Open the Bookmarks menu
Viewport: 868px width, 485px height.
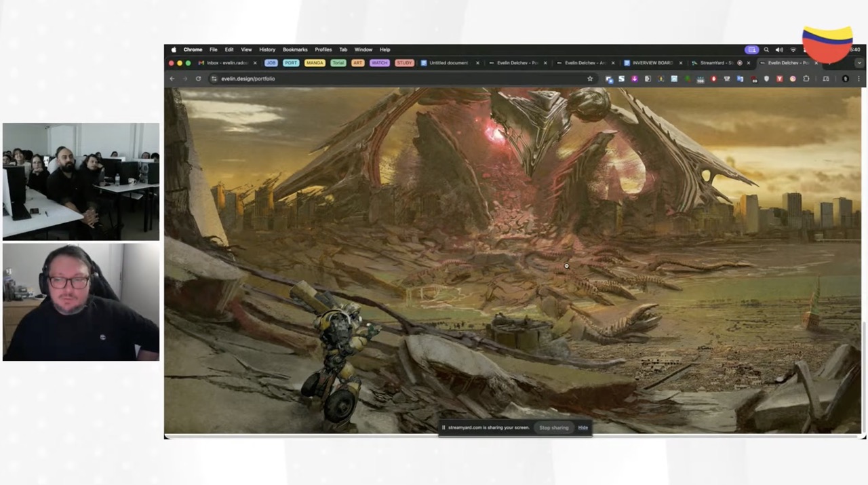pos(295,50)
